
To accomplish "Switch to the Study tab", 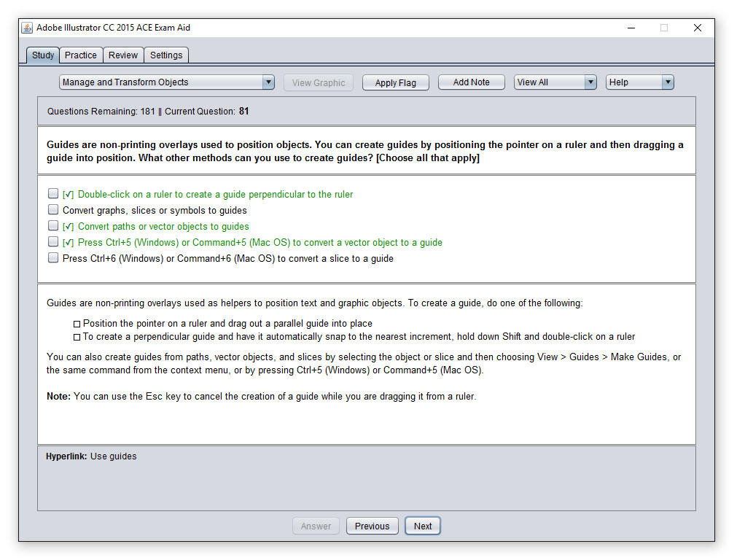I will [43, 55].
